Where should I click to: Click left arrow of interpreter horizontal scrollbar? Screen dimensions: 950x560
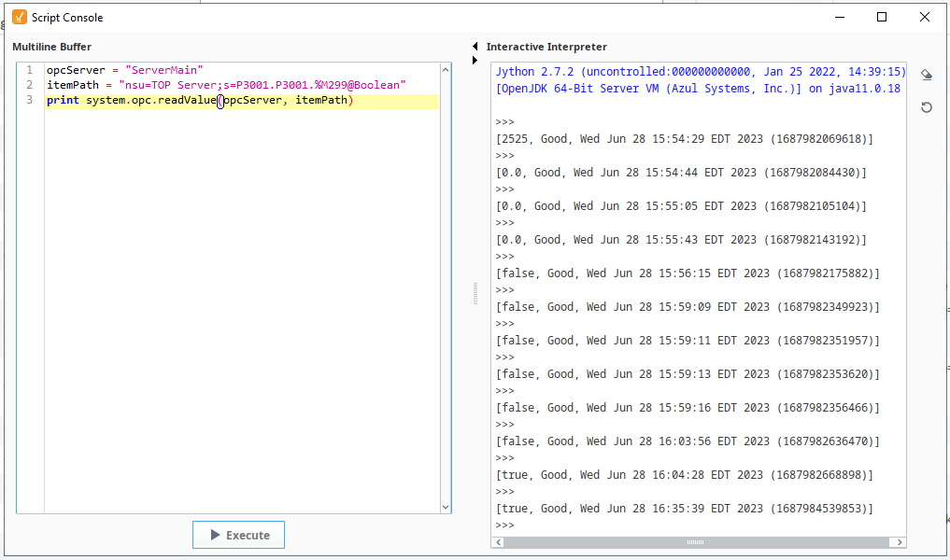(498, 542)
